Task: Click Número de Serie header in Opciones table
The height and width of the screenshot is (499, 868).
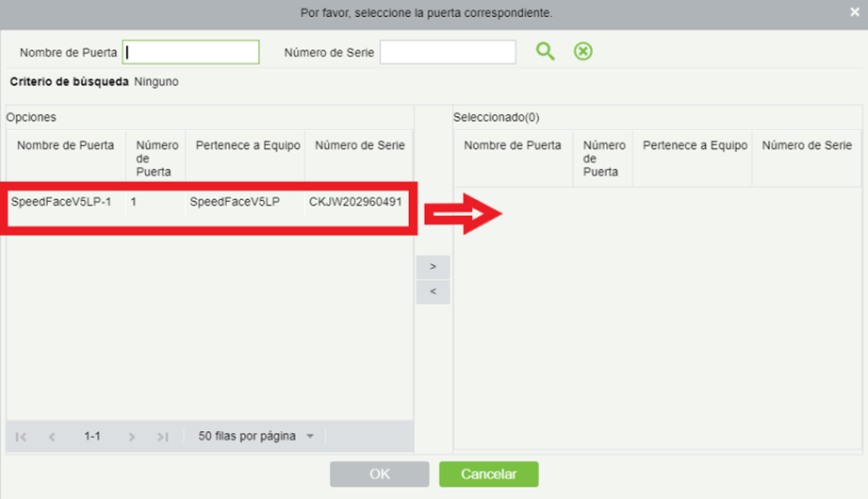Action: [360, 145]
